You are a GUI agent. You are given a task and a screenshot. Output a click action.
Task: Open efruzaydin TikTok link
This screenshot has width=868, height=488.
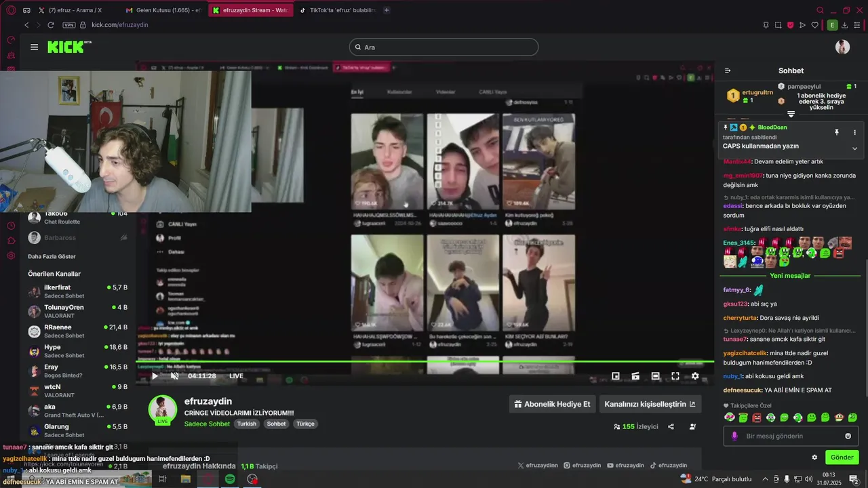coord(669,465)
